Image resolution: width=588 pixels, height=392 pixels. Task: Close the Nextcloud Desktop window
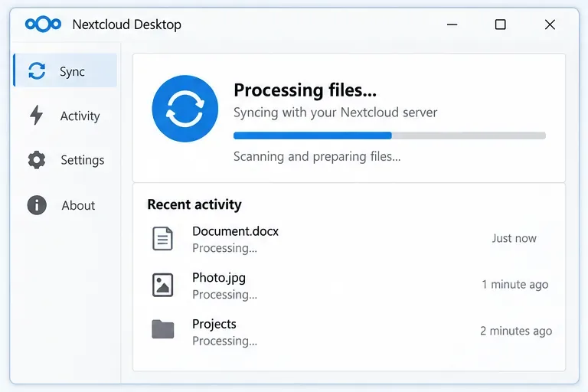click(x=550, y=24)
